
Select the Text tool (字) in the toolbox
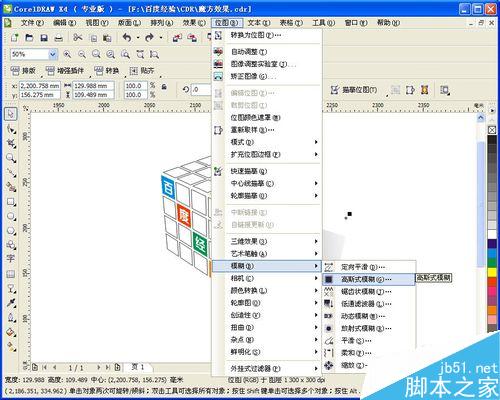pyautogui.click(x=11, y=259)
